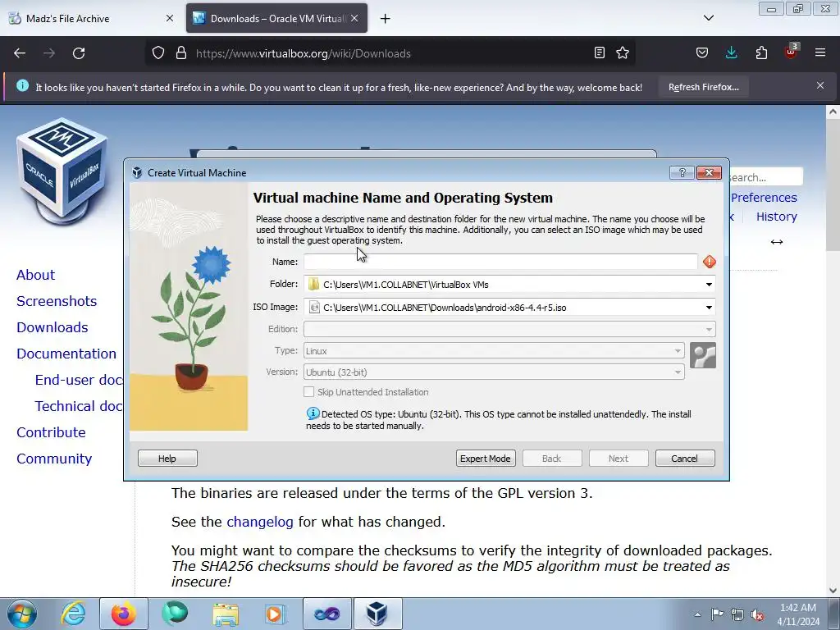Open the Edition dropdown
840x630 pixels.
tap(509, 329)
